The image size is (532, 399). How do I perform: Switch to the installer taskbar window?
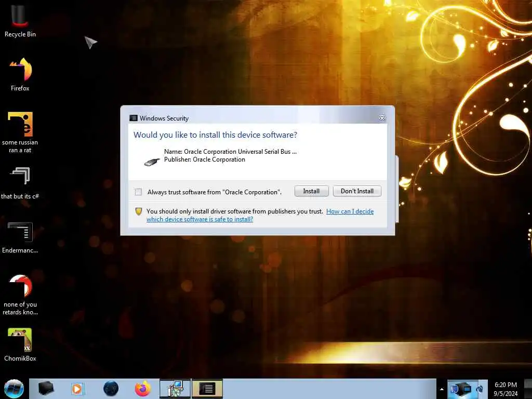(175, 389)
